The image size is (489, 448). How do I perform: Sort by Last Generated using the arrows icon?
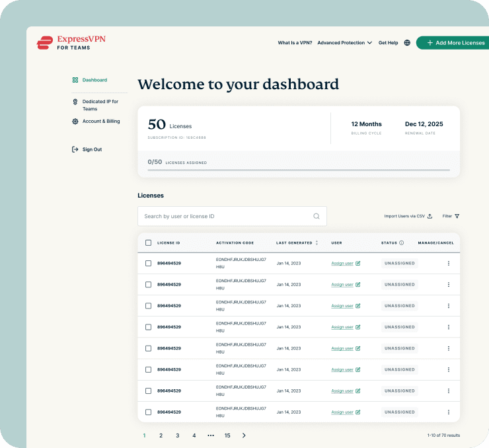317,243
